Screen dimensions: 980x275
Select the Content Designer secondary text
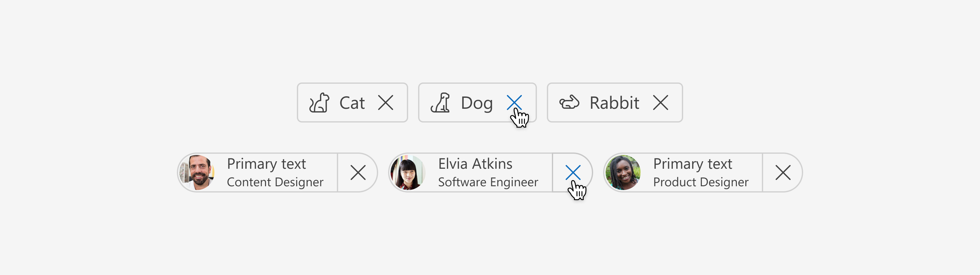tap(275, 182)
